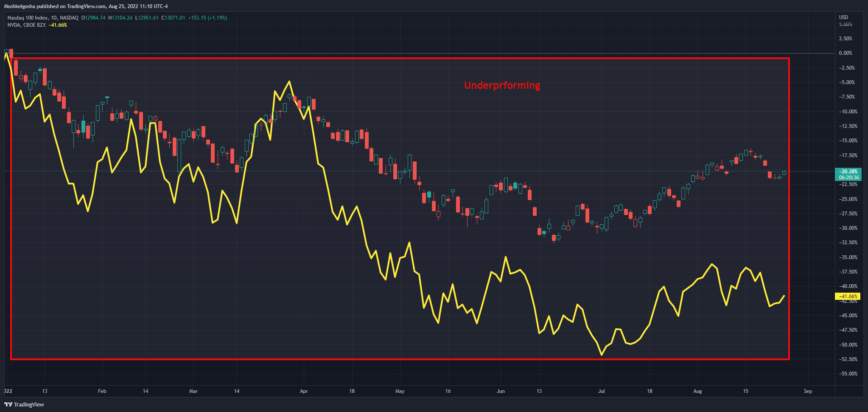Click the green −20.28% current price tag
Image resolution: width=868 pixels, height=412 pixels.
848,175
